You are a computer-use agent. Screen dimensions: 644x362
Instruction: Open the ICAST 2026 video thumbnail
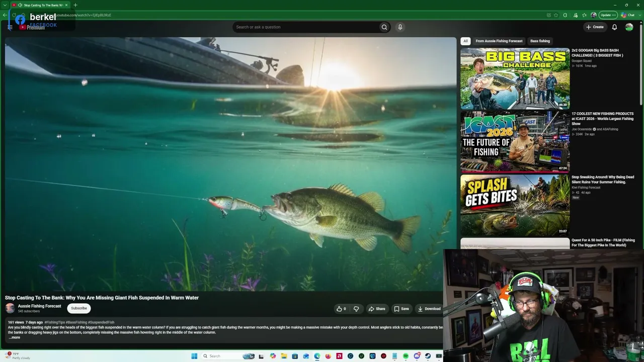click(x=515, y=142)
